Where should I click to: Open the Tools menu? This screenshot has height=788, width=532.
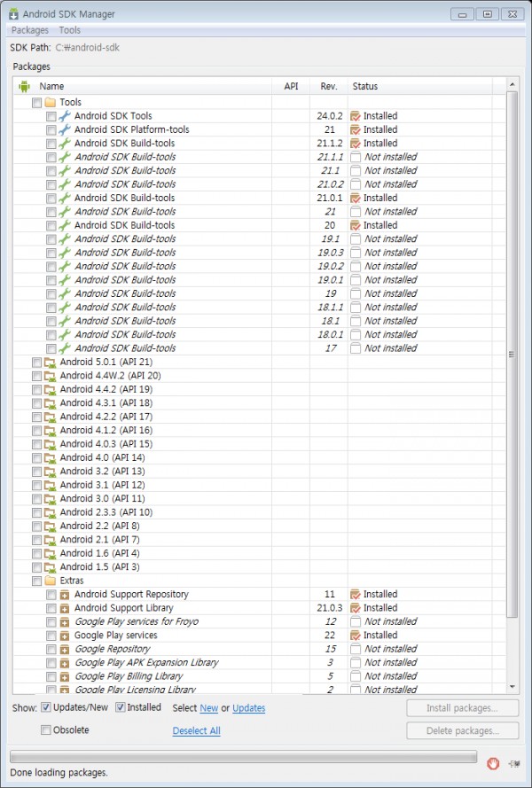70,30
